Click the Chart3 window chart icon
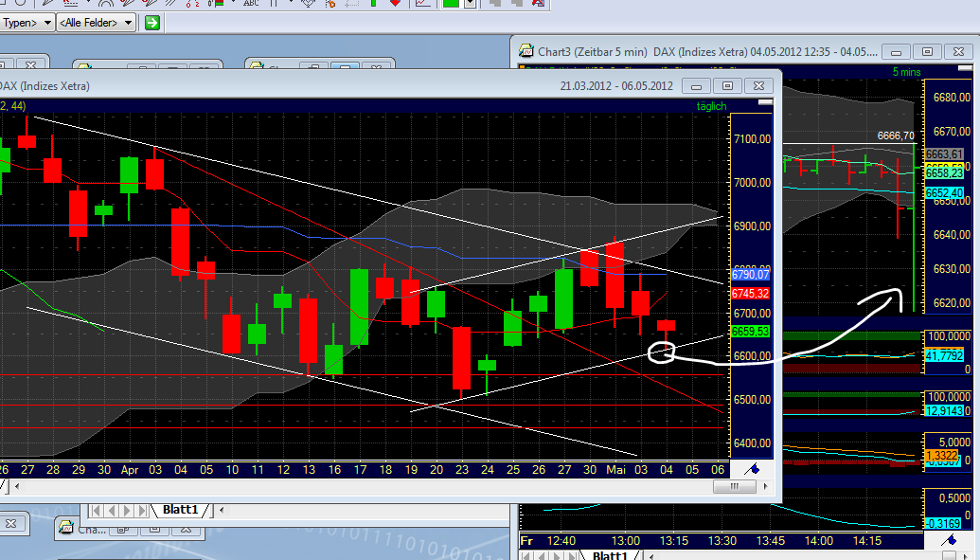 526,51
